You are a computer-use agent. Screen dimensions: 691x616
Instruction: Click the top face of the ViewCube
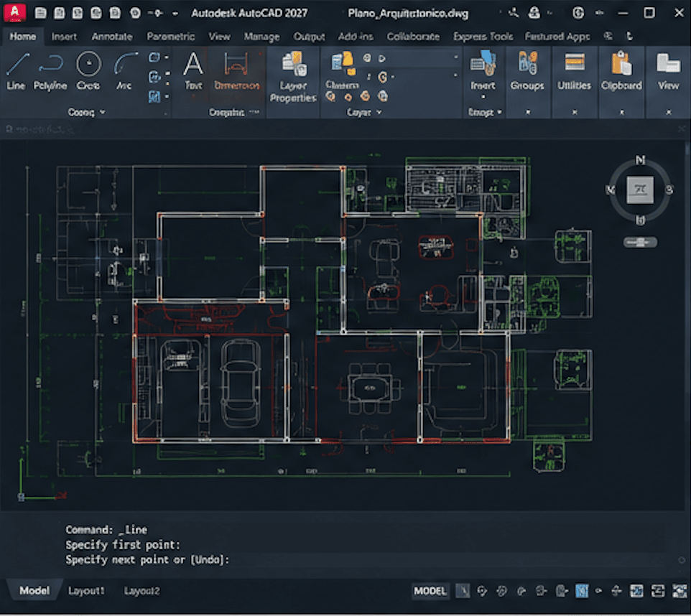click(x=640, y=190)
